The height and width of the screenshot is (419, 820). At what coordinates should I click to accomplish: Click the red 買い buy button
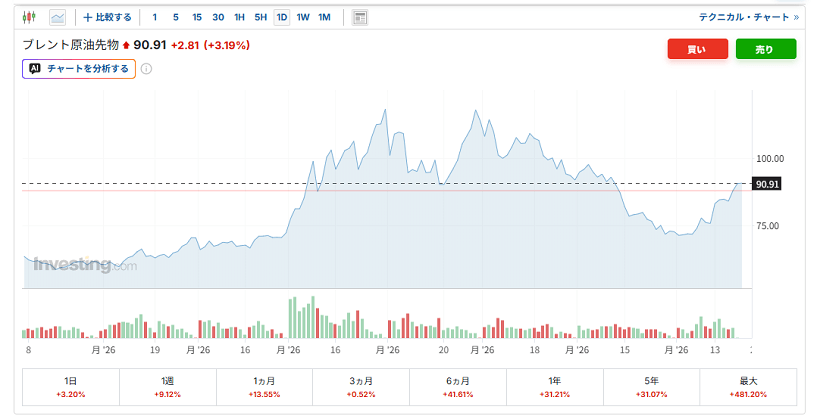click(x=698, y=49)
